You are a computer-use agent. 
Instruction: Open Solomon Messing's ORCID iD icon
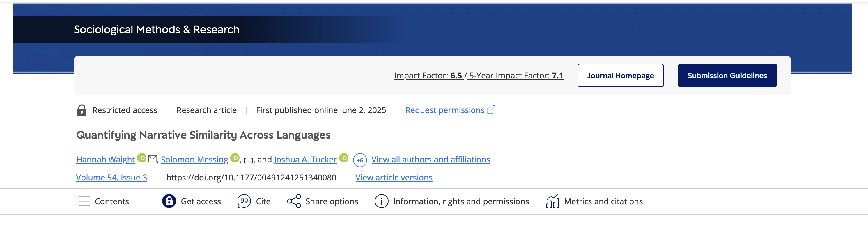[235, 158]
